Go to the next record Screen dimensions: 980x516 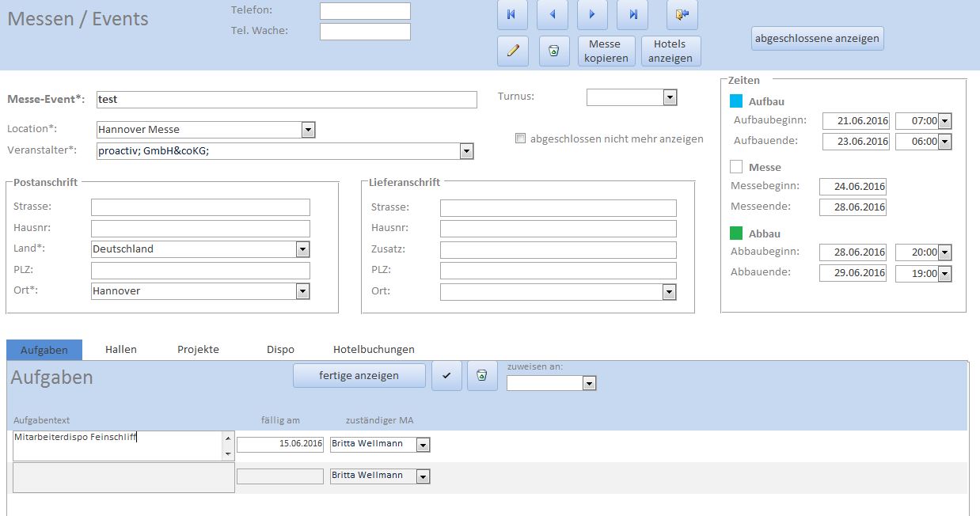(593, 15)
